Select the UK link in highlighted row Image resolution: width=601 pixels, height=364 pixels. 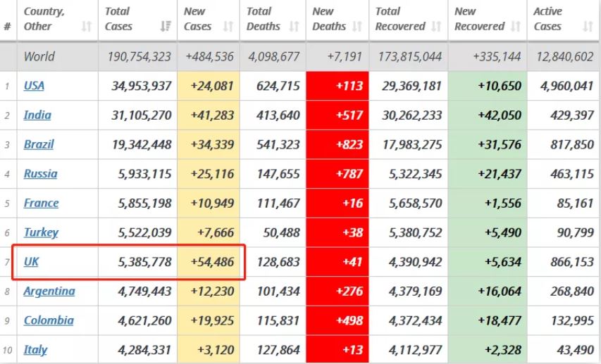click(31, 262)
